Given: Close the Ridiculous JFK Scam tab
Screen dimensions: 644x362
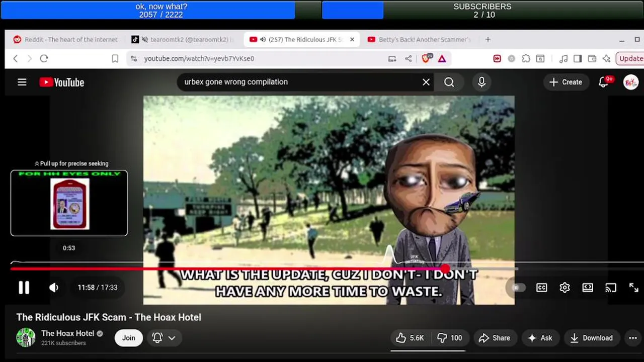Looking at the screenshot, I should pos(352,40).
